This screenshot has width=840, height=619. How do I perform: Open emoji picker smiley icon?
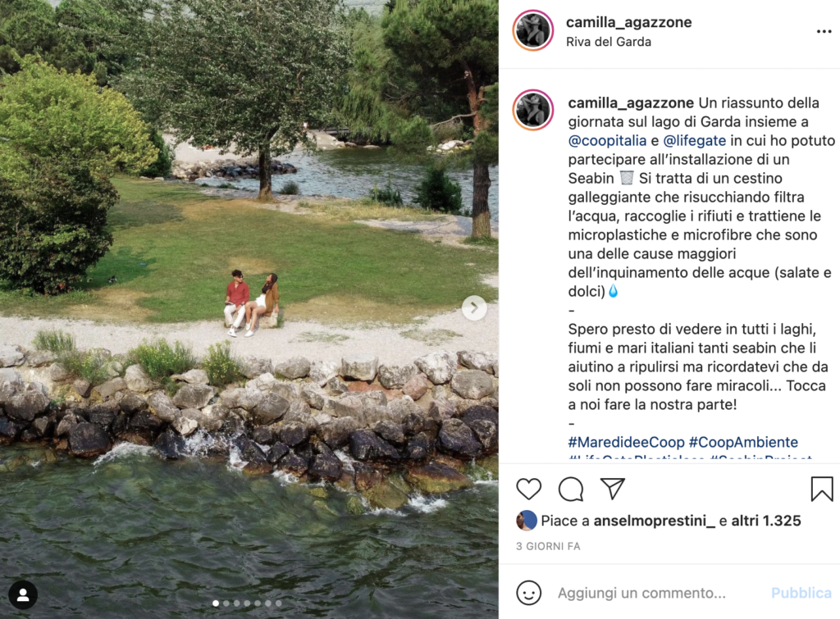[529, 594]
